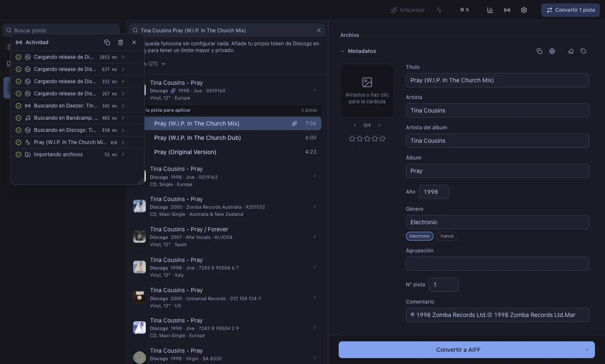The image size is (605, 364).
Task: Open the statistics bar chart icon
Action: click(x=490, y=10)
